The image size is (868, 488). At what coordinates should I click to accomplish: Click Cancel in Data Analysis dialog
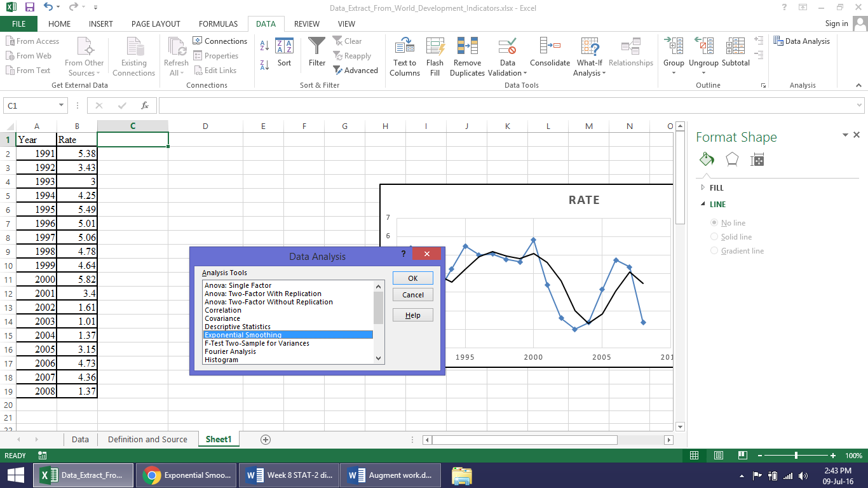[413, 295]
